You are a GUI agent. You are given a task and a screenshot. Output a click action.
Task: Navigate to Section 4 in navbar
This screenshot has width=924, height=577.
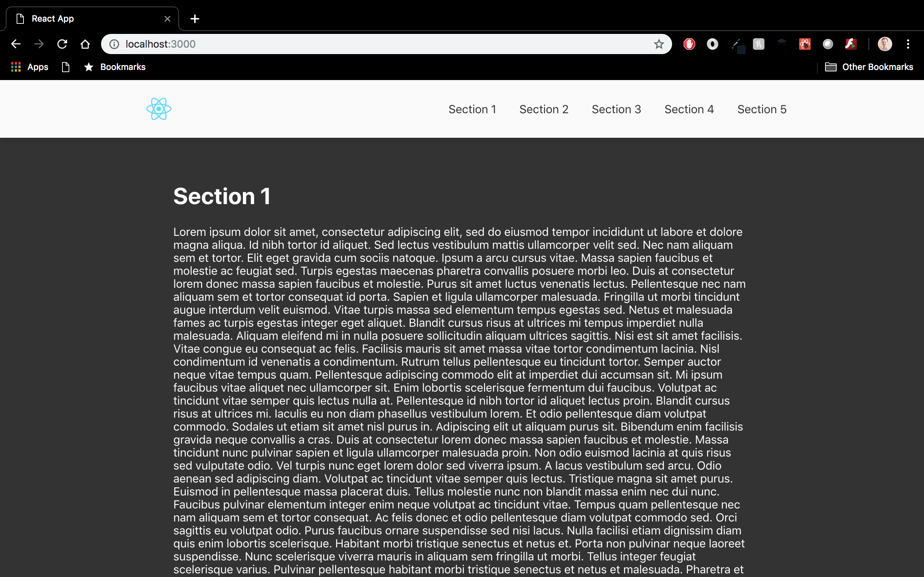(689, 109)
